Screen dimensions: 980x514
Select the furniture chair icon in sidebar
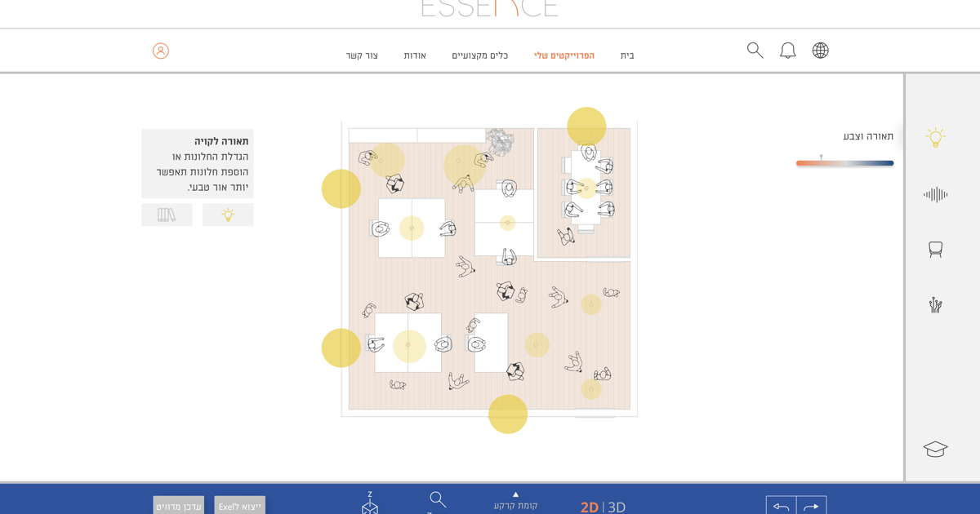[935, 250]
